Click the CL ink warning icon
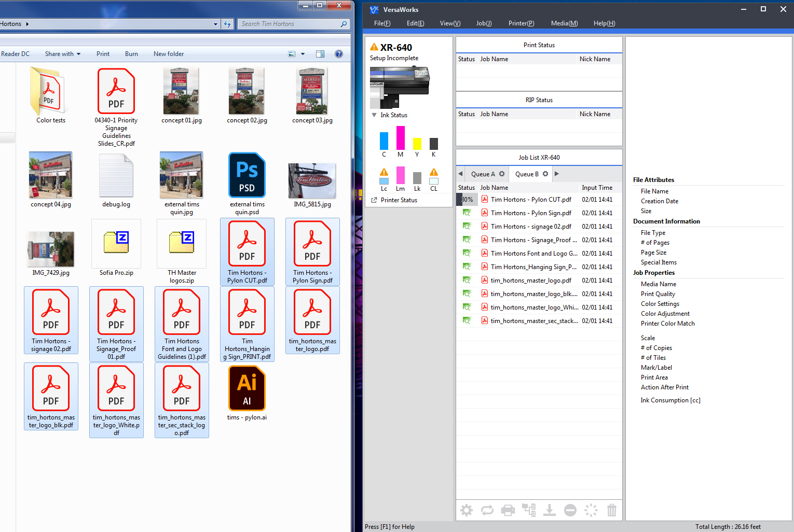 (434, 172)
